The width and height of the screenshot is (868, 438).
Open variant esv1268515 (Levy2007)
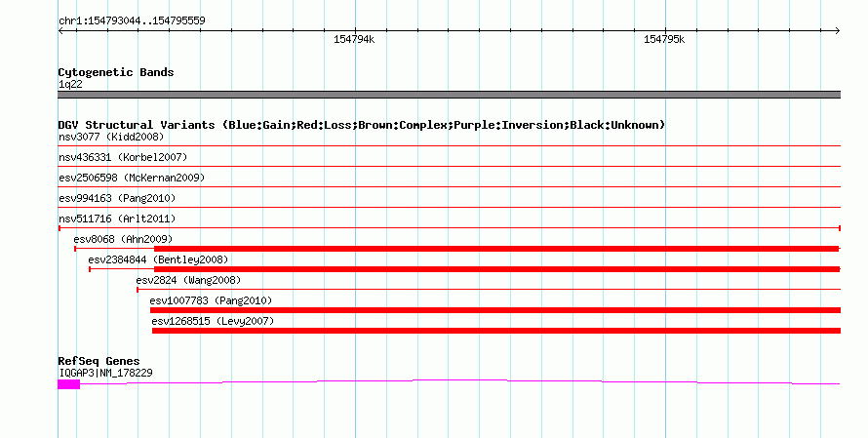tap(213, 321)
